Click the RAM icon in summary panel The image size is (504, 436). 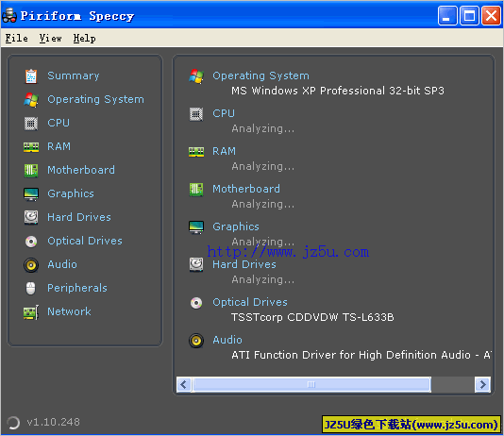196,152
